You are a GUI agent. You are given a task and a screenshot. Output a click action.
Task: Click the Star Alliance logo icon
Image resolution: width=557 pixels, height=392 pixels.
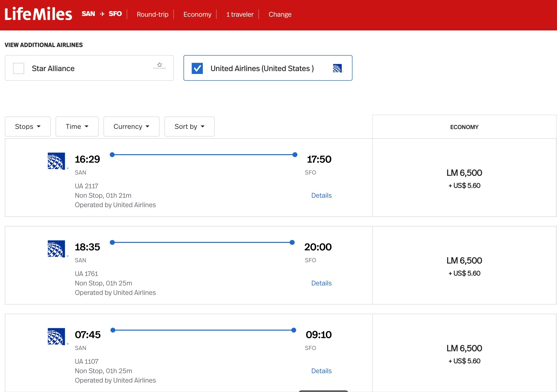click(x=159, y=65)
